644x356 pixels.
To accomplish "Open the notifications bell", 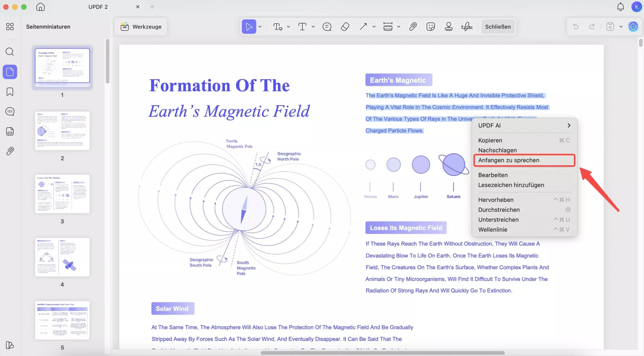I will 620,7.
